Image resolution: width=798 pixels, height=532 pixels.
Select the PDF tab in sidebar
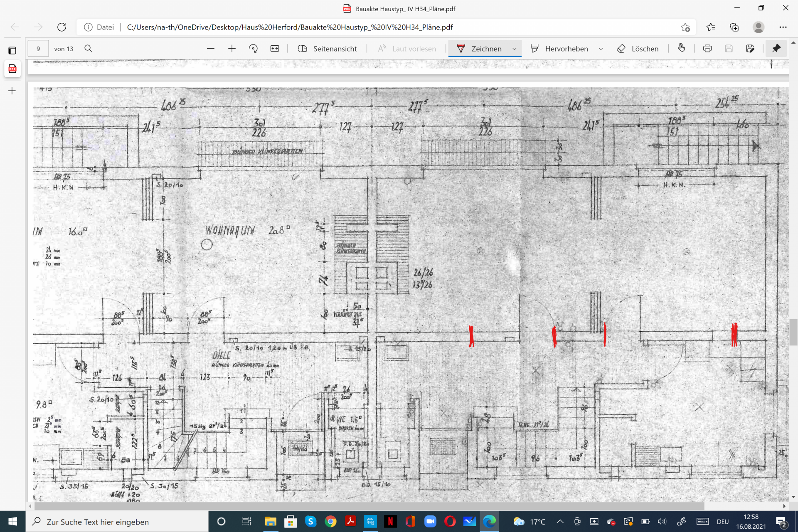tap(12, 69)
